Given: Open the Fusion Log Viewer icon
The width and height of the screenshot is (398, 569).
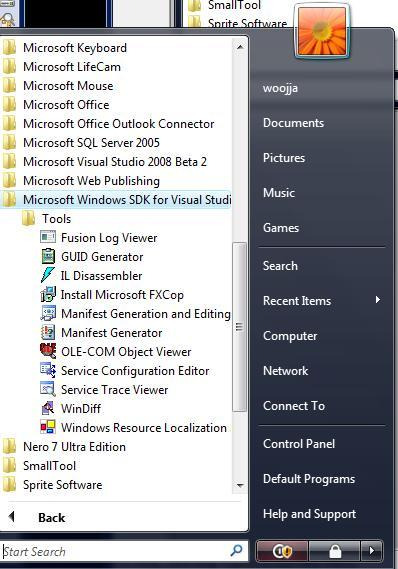Looking at the screenshot, I should (48, 237).
